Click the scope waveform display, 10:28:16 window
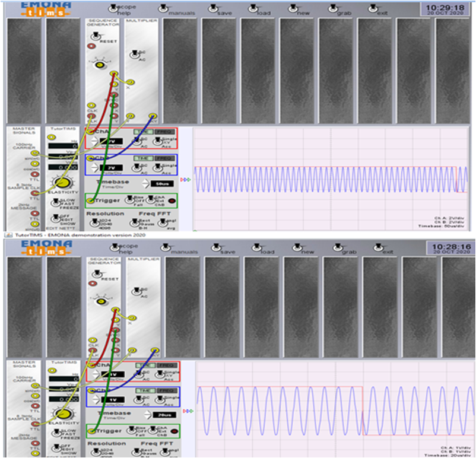476x458 pixels. 335,409
